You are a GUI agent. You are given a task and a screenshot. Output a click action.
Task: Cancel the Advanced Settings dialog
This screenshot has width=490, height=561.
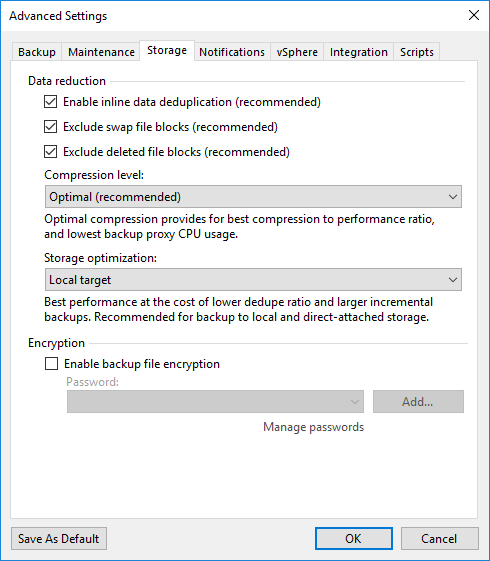click(x=439, y=538)
